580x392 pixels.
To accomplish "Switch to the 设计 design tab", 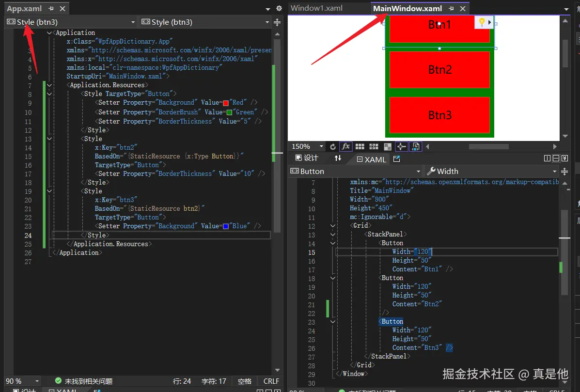I will [x=307, y=158].
